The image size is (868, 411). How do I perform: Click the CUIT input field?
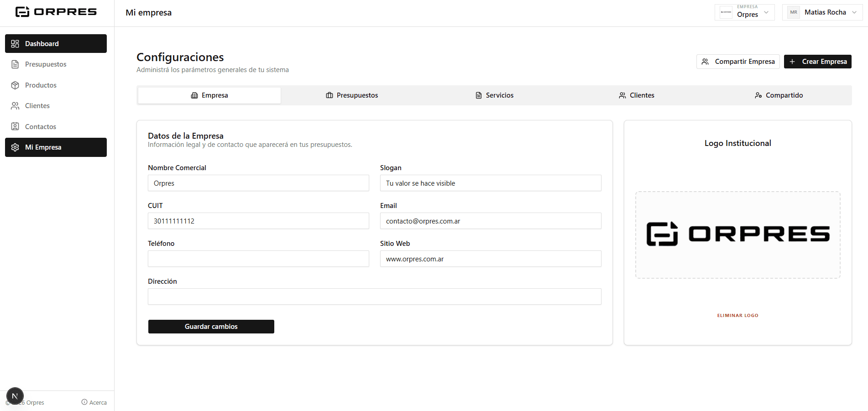tap(258, 221)
